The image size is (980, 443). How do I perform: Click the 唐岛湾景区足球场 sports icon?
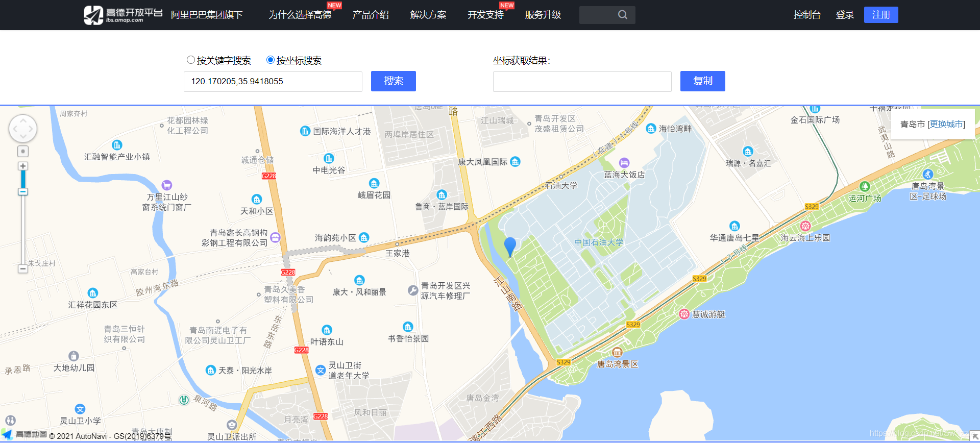(928, 174)
